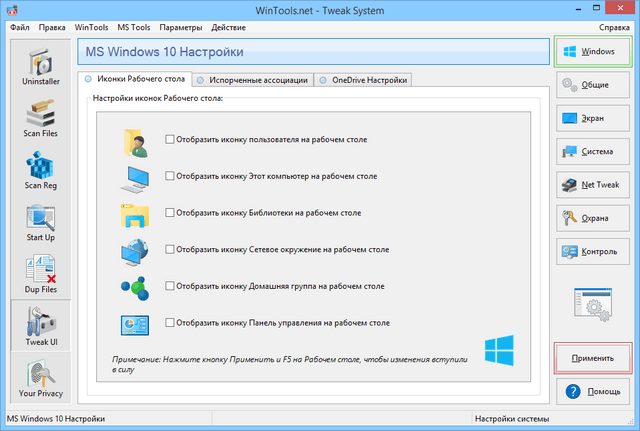This screenshot has width=640, height=431.
Task: Enable 'Сетевое окружение' desktop icon checkbox
Action: pos(170,249)
